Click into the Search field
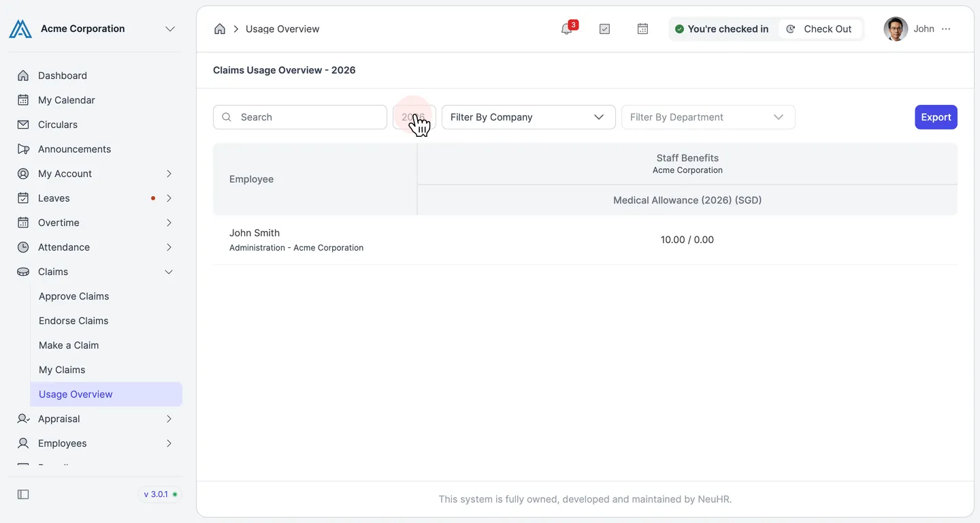 300,117
